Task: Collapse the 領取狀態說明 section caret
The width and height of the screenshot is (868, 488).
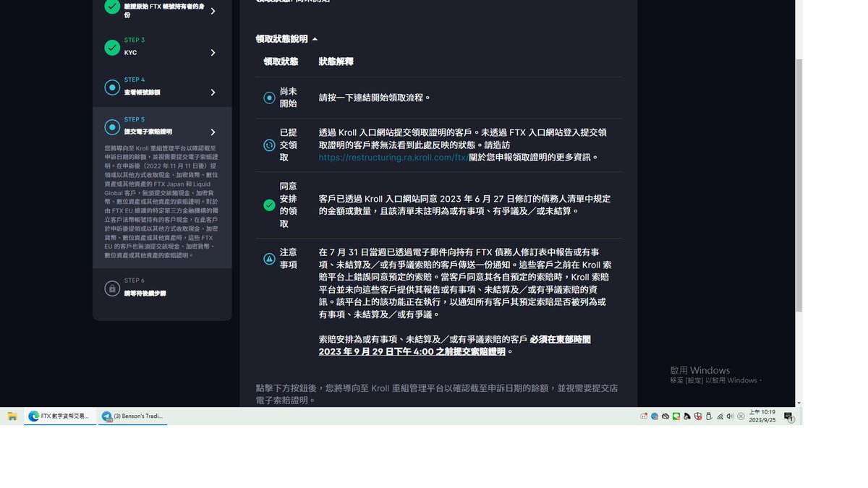Action: point(315,39)
